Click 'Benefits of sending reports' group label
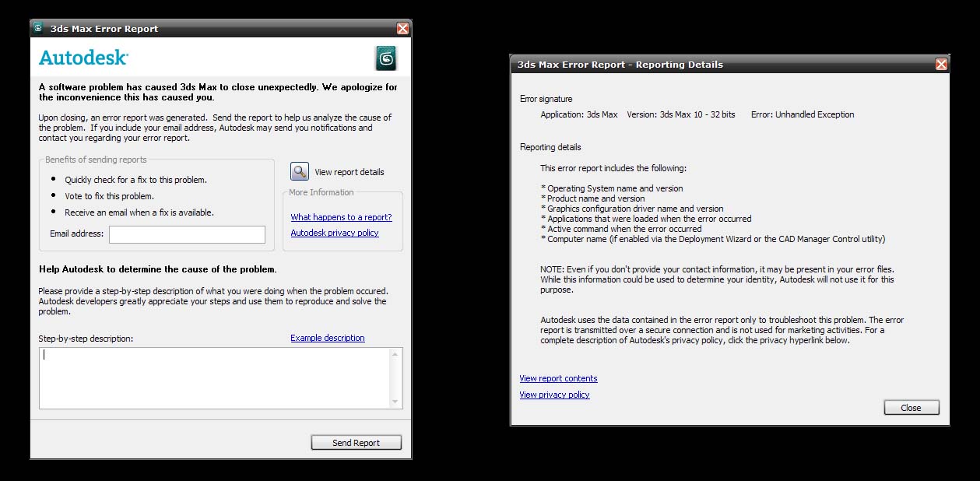Screen dimensions: 980x481 (x=96, y=160)
